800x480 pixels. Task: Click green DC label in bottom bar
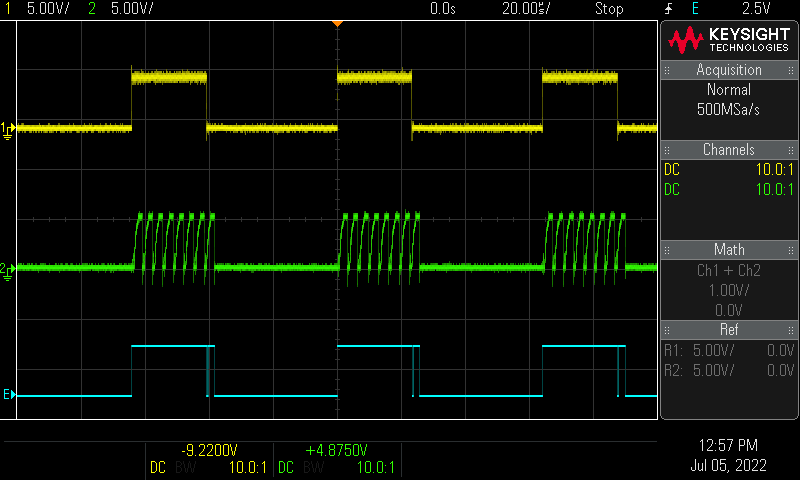coord(286,467)
